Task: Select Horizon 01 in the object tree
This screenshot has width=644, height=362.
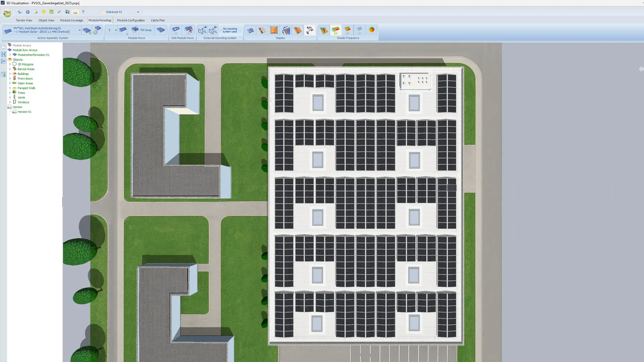Action: point(24,111)
